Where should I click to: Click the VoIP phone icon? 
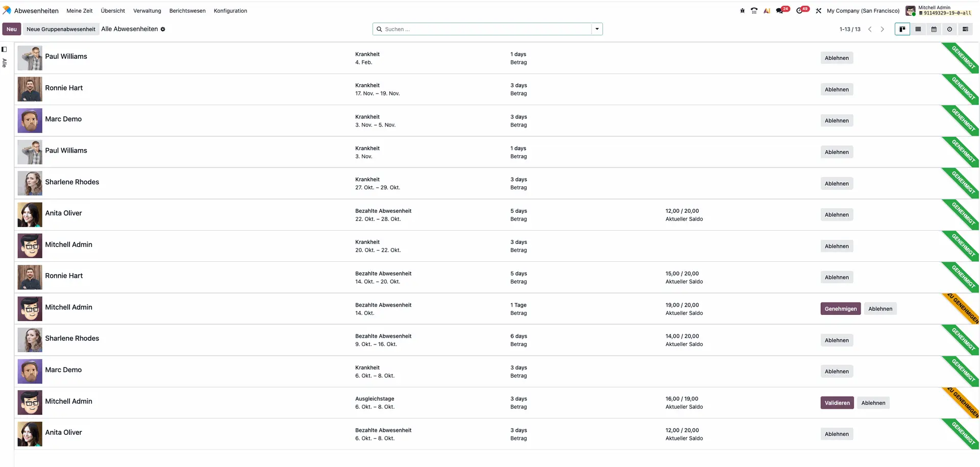coord(754,11)
